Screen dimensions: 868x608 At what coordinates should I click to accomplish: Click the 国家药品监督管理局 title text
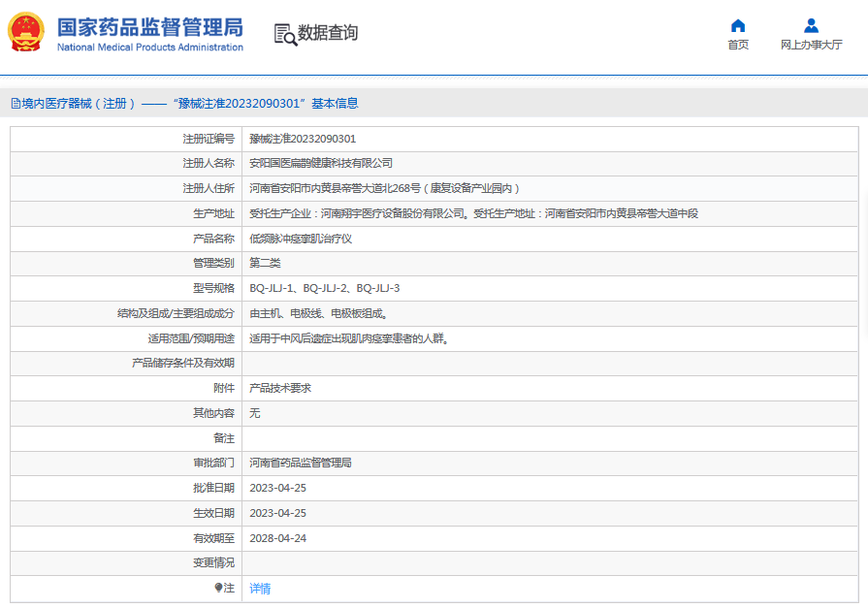pos(150,27)
